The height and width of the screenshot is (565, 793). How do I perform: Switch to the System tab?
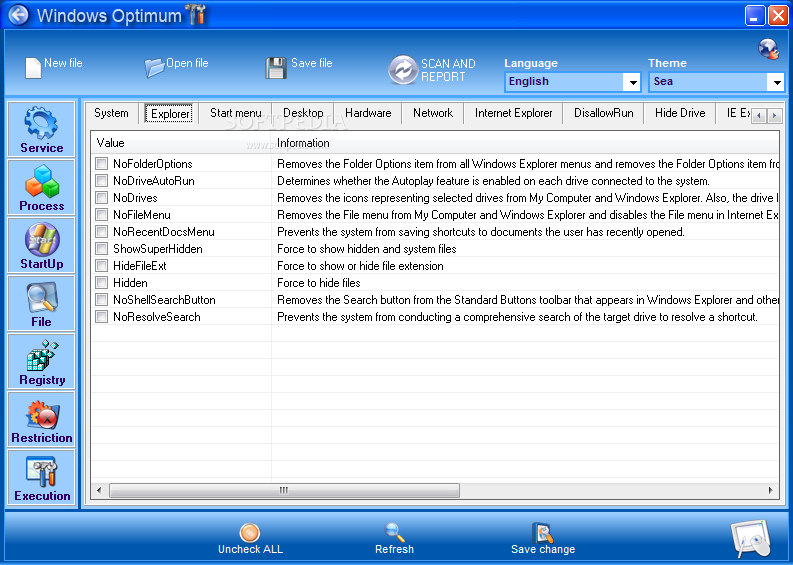pos(111,113)
